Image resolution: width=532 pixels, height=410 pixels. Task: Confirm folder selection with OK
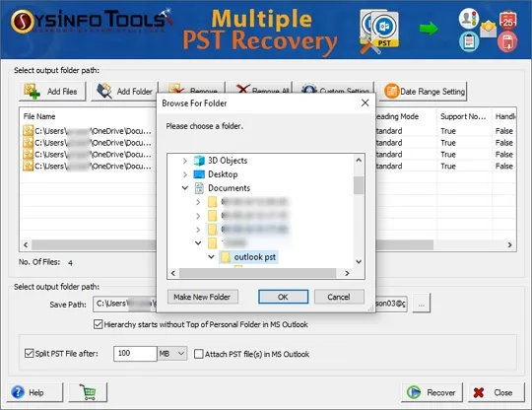point(283,297)
